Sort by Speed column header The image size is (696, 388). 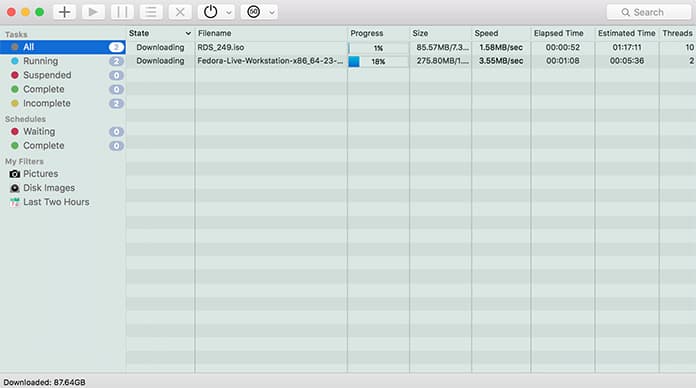501,33
